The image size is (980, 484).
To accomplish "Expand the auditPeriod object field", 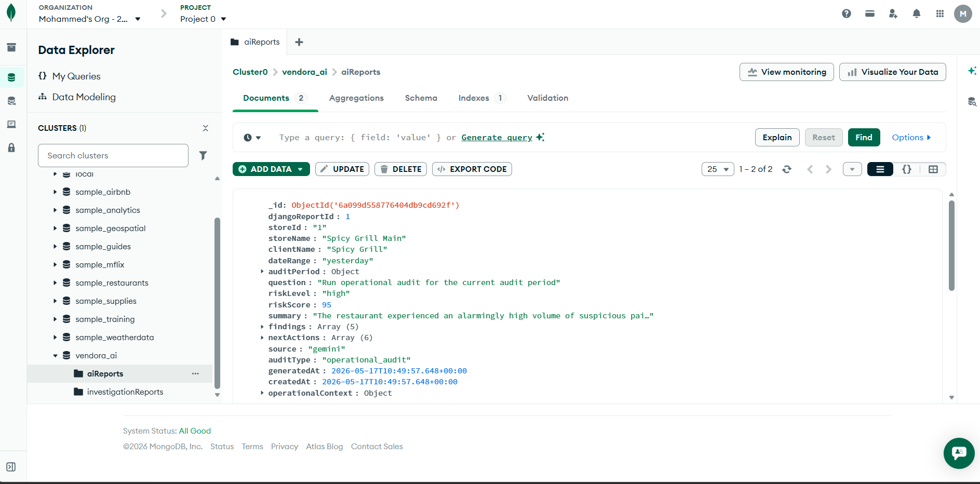I will 262,272.
